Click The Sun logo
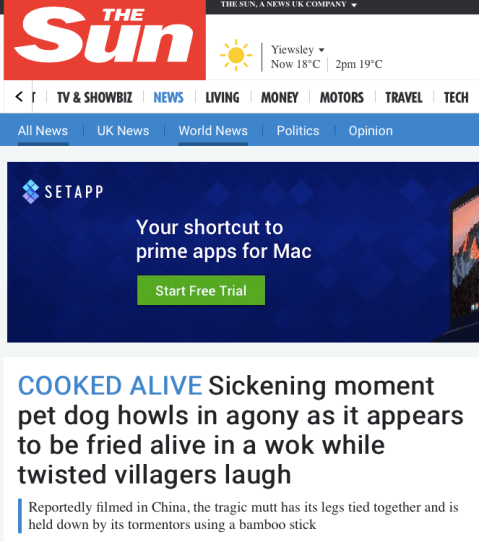This screenshot has width=479, height=542. coord(105,40)
